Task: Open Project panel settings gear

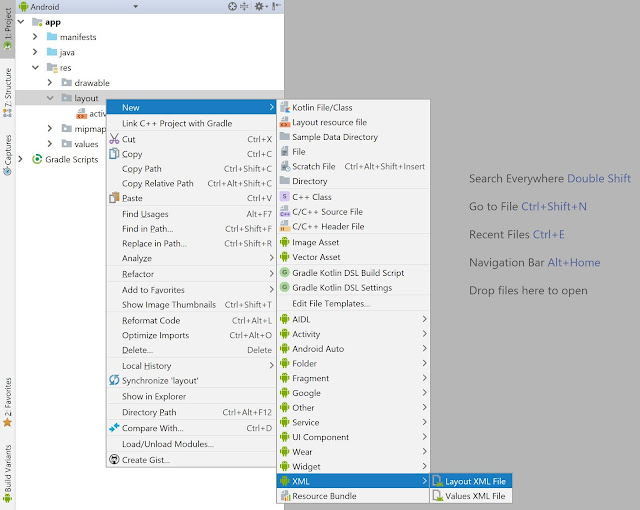Action: 259,7
